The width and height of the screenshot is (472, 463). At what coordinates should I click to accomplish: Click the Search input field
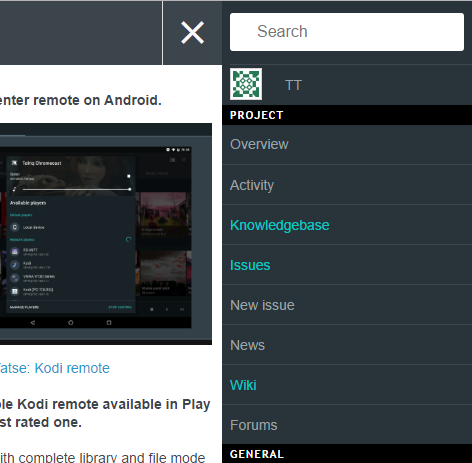[x=347, y=32]
